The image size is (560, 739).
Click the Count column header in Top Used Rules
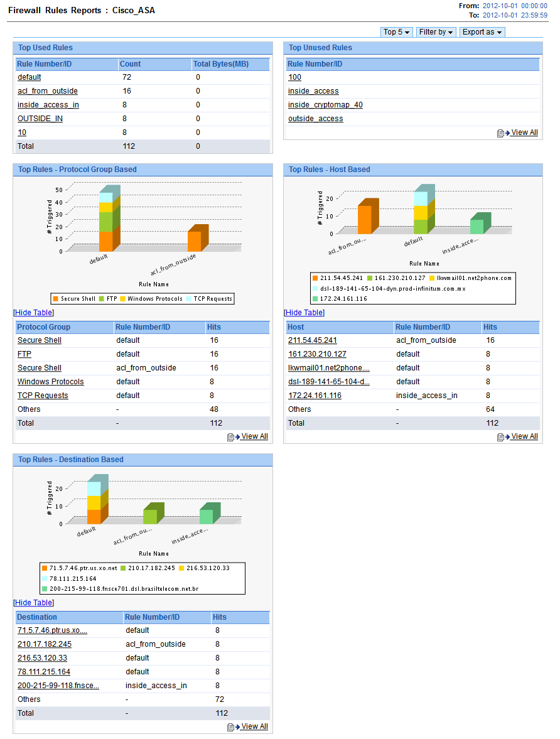point(154,64)
